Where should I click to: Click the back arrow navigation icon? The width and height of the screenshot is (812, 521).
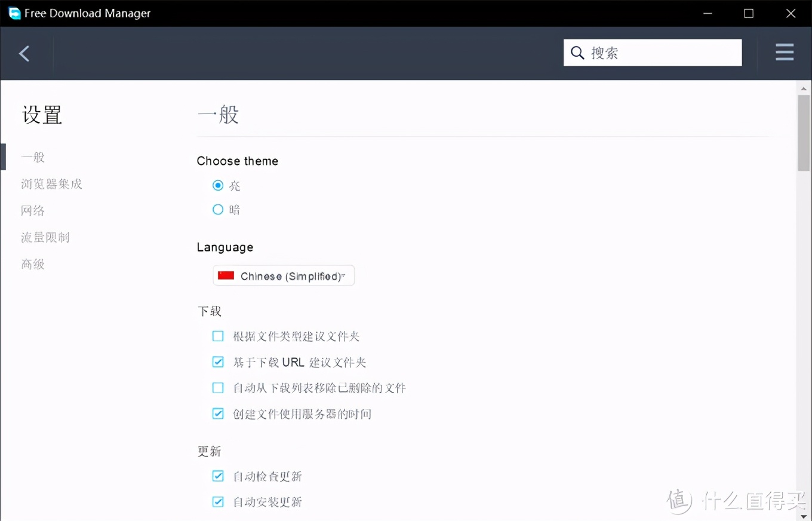[x=24, y=53]
